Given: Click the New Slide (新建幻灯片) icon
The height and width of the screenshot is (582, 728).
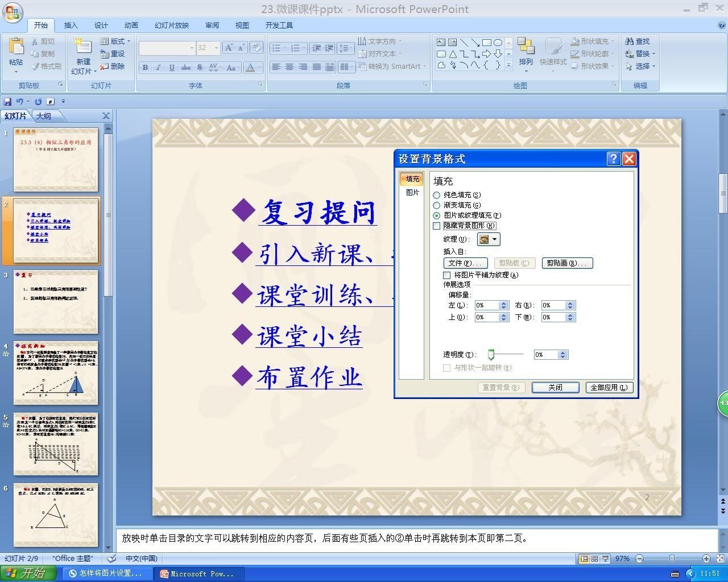Looking at the screenshot, I should pyautogui.click(x=83, y=47).
